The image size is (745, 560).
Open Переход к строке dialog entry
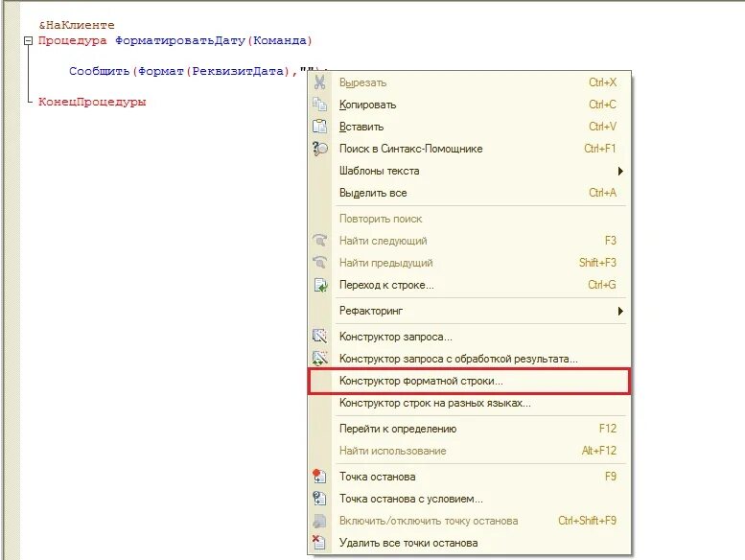470,285
